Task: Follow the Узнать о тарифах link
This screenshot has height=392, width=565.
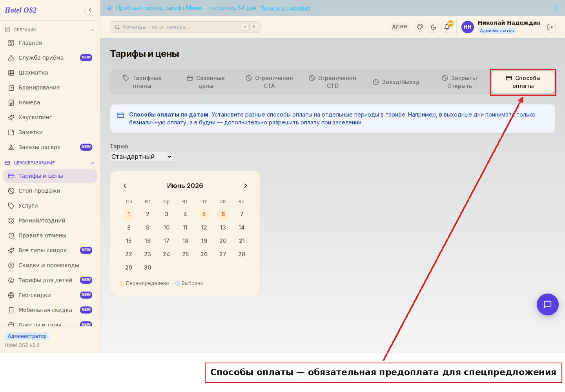Action: point(285,8)
